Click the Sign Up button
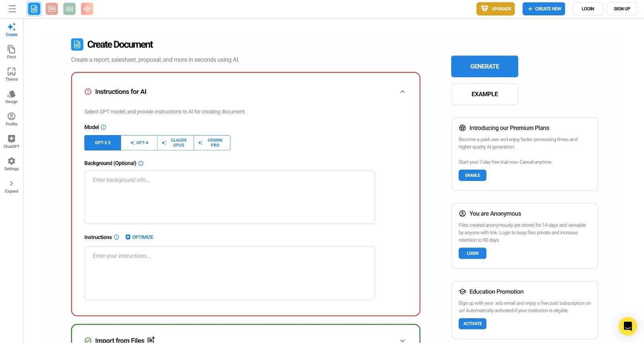The image size is (644, 343). coord(622,9)
